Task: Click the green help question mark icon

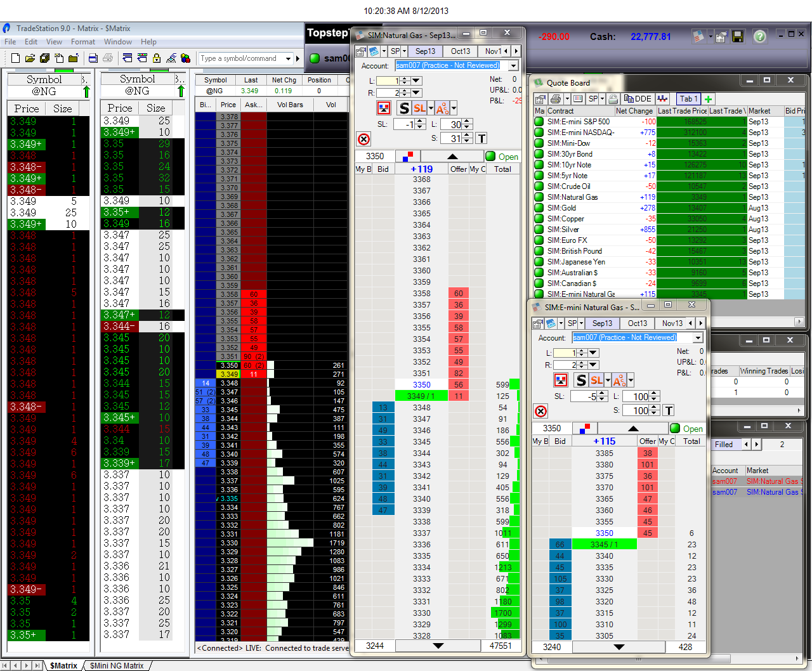Action: (x=759, y=37)
